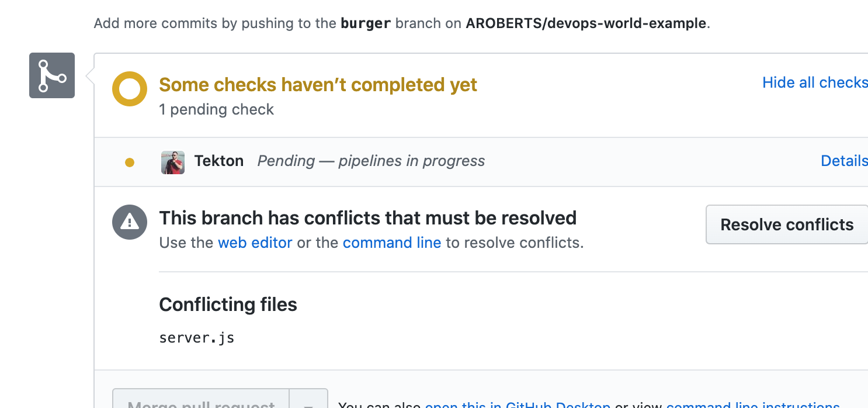868x408 pixels.
Task: Click the yellow status dot beside Tekton
Action: (129, 162)
